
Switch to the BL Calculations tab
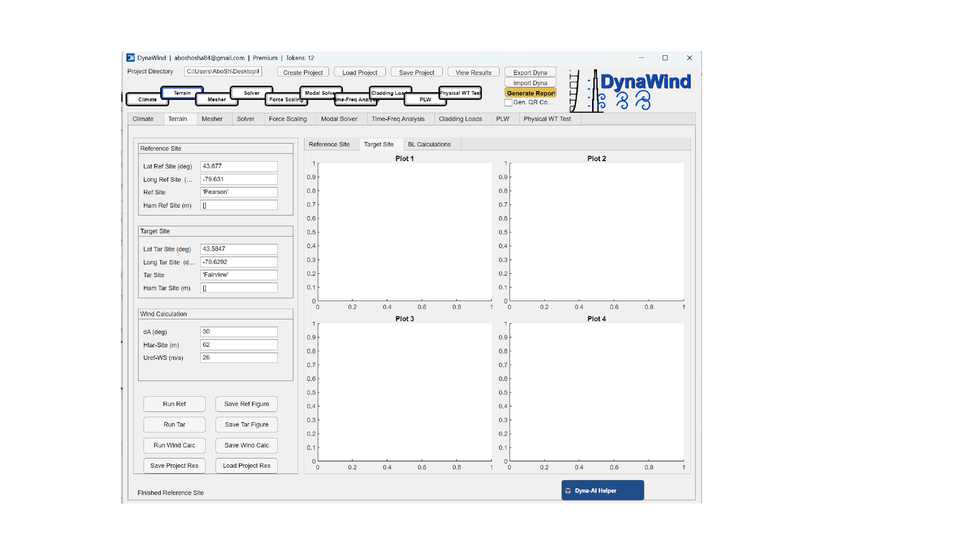click(x=429, y=144)
